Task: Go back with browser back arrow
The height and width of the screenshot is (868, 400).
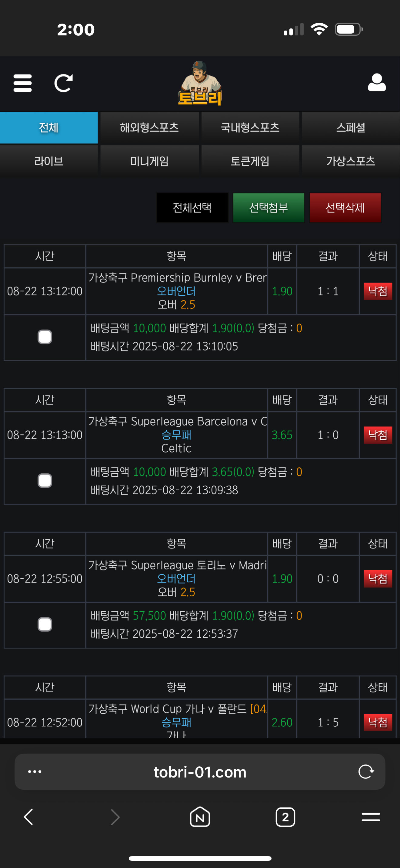Action: 28,817
